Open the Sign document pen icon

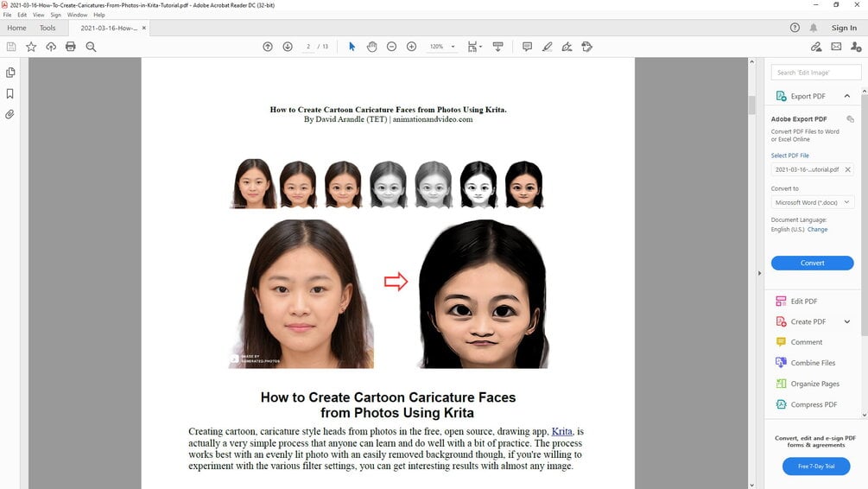click(567, 47)
